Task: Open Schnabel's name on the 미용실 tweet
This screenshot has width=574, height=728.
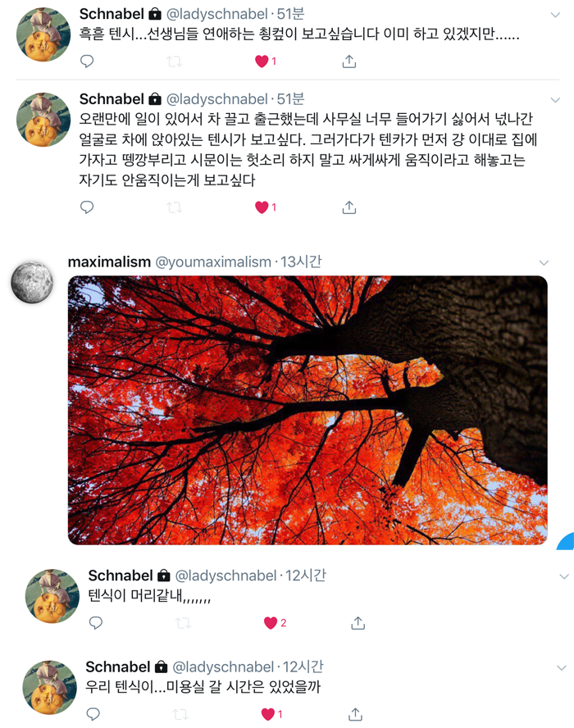Action: tap(117, 667)
